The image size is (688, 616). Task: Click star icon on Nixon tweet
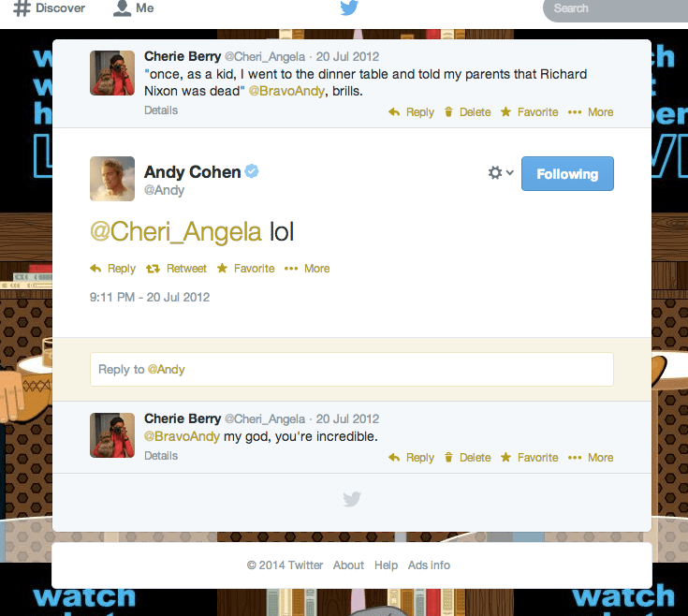505,111
